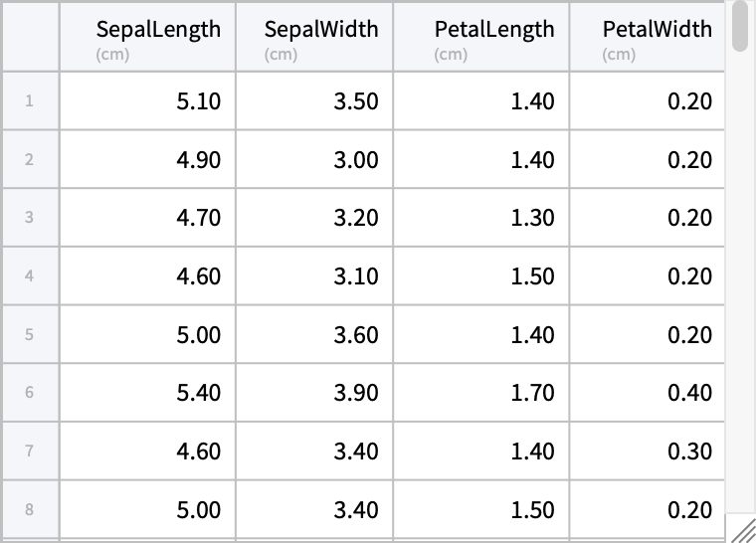Click SepalWidth cell with value 3.60

click(x=314, y=334)
